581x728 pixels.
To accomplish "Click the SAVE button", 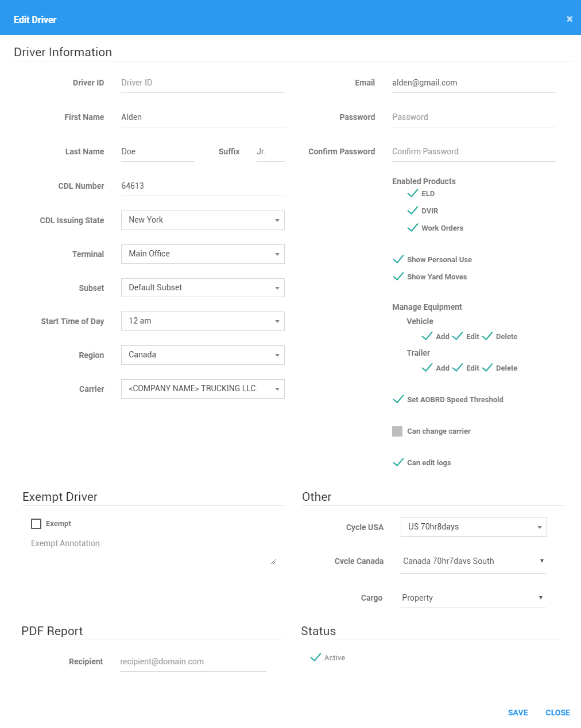I will coord(518,713).
